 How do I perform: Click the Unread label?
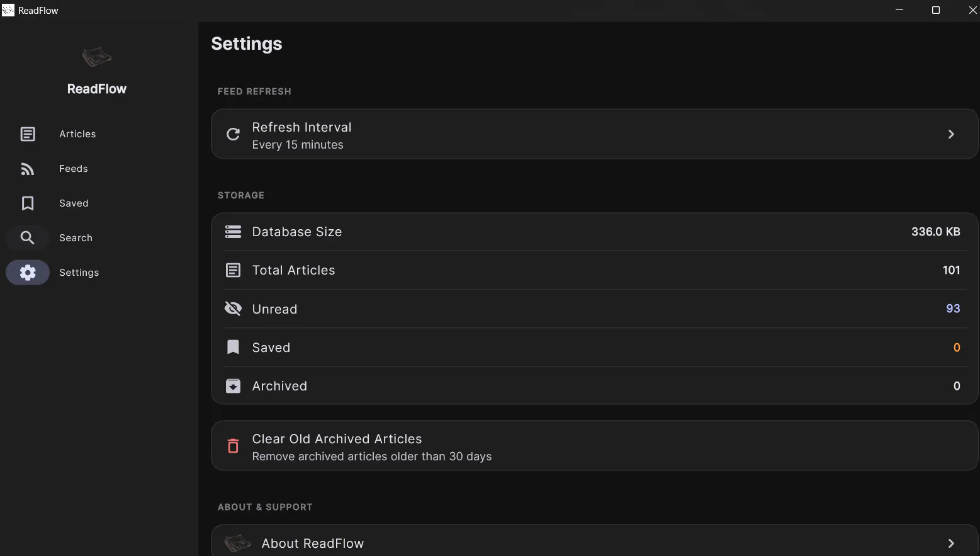pos(274,309)
